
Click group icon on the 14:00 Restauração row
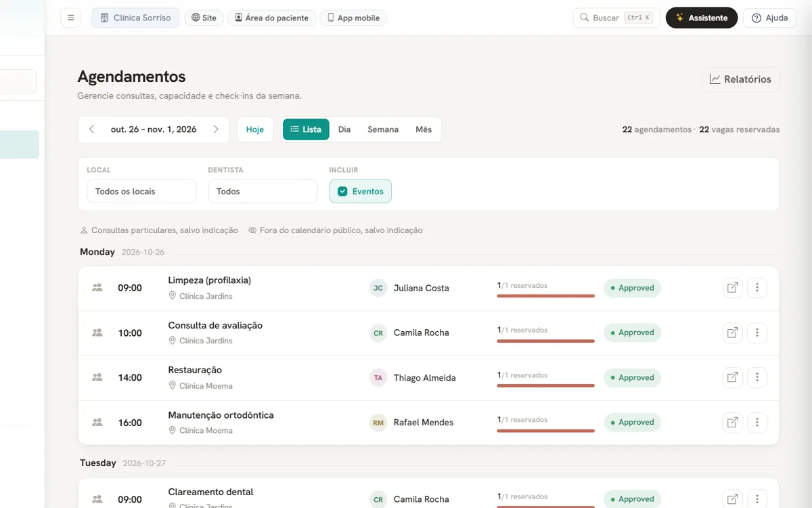tap(97, 377)
